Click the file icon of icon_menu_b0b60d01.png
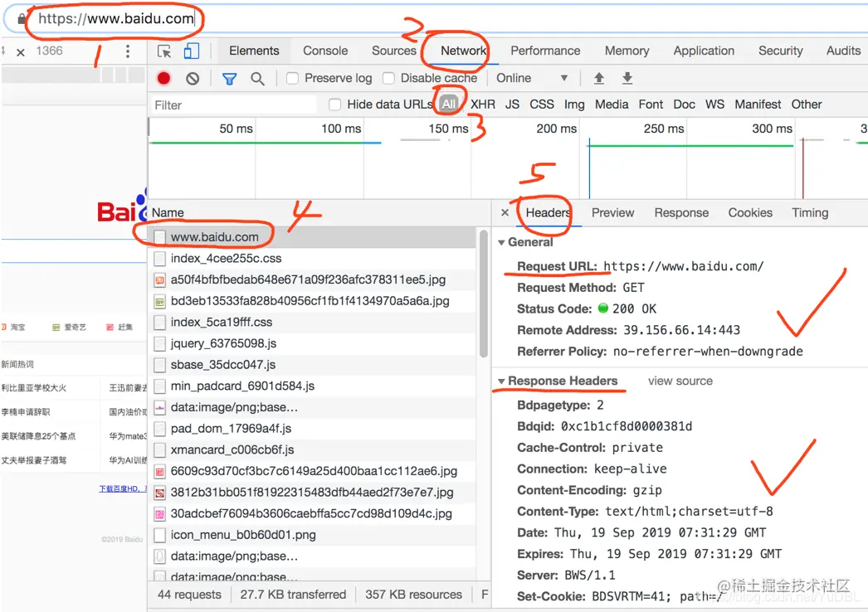 pos(159,535)
